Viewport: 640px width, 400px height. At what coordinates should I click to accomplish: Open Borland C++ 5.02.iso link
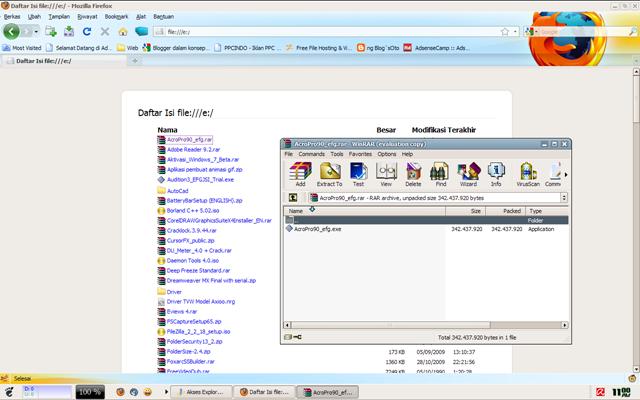click(193, 211)
